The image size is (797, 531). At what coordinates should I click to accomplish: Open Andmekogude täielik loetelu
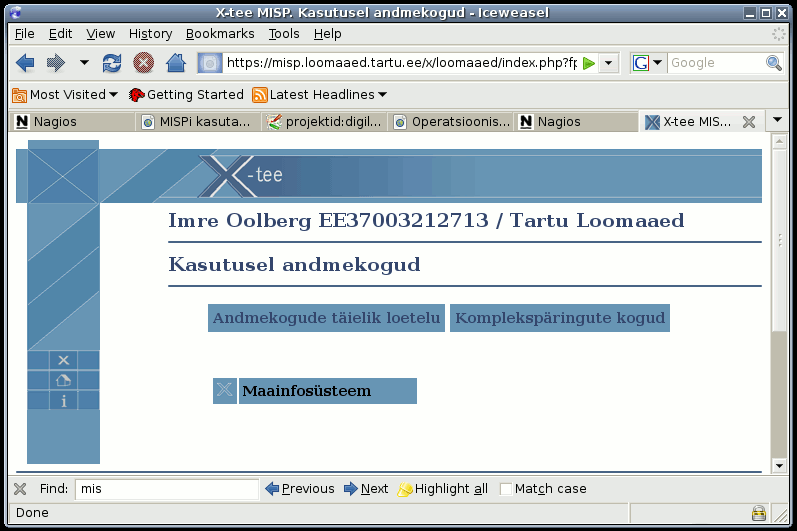326,318
